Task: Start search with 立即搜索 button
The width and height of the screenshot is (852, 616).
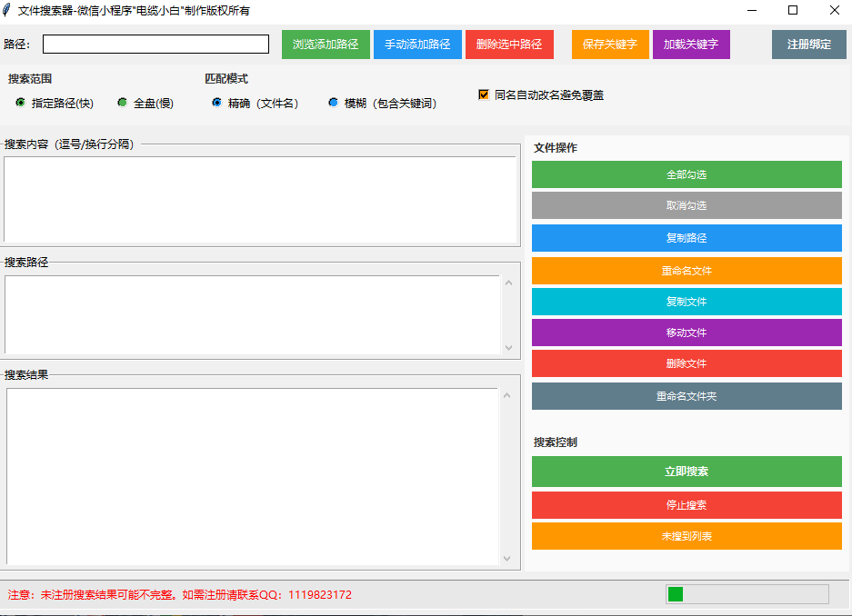Action: [687, 472]
